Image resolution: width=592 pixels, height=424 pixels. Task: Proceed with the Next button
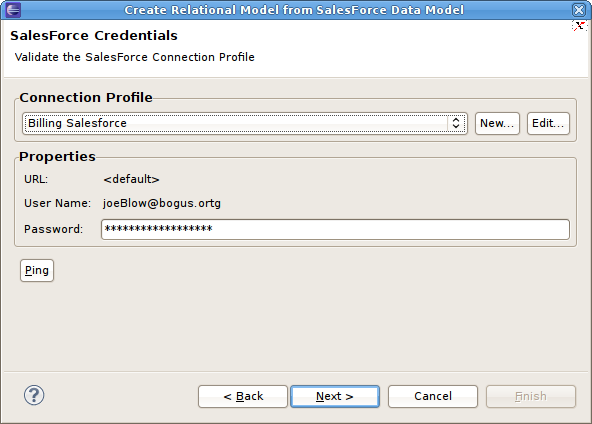pos(335,396)
